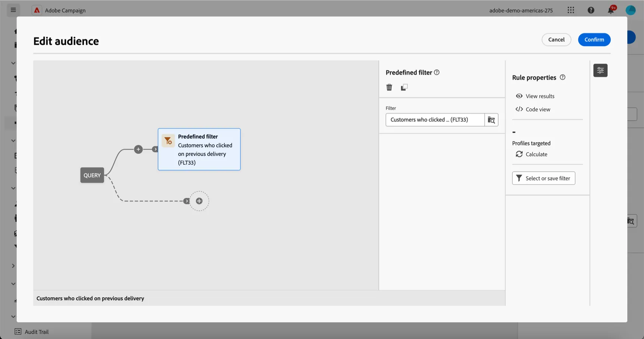Cancel editing the audience
The image size is (644, 339).
[x=556, y=40]
